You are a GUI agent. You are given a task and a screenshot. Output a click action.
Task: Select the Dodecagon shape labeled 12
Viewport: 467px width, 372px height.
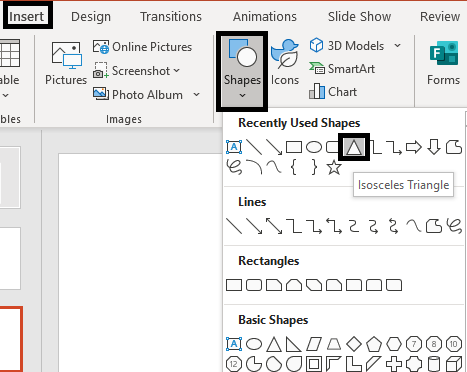(234, 364)
